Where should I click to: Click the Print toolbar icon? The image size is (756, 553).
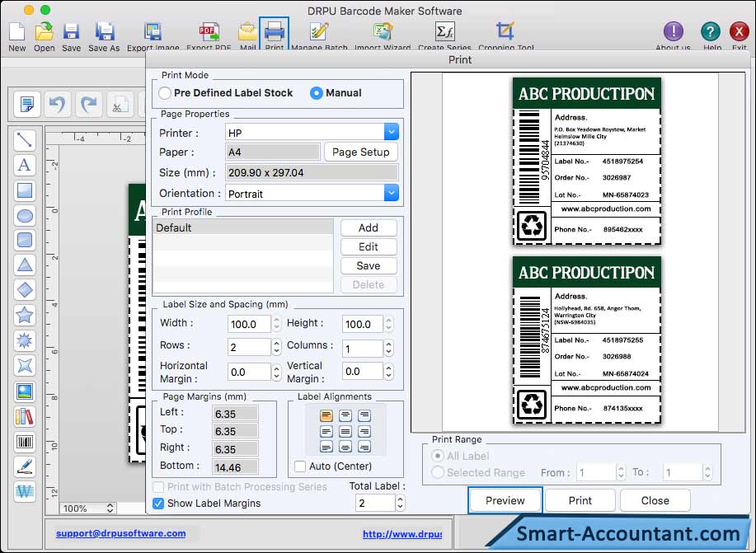pyautogui.click(x=275, y=32)
